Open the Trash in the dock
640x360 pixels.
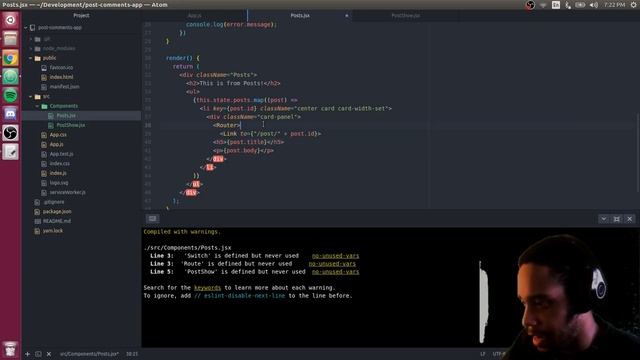pyautogui.click(x=10, y=350)
